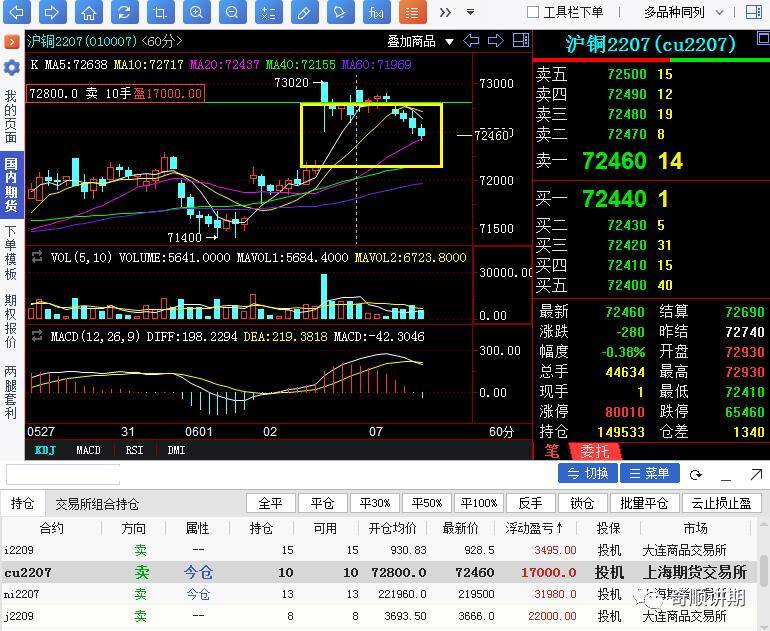Sort by 浮动盈亏 column header
This screenshot has height=631, width=770.
pos(534,528)
